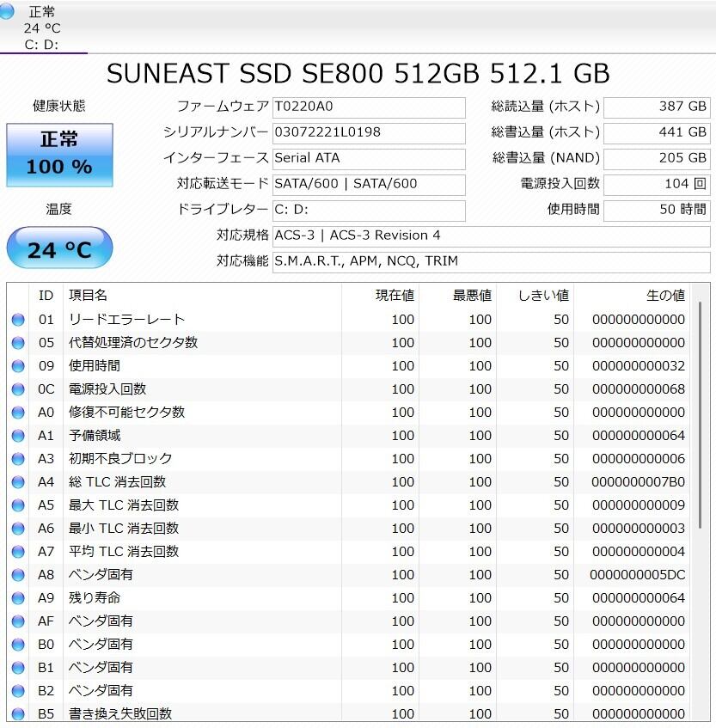This screenshot has width=716, height=728.
Task: Click the しきい値 column header
Action: [543, 296]
